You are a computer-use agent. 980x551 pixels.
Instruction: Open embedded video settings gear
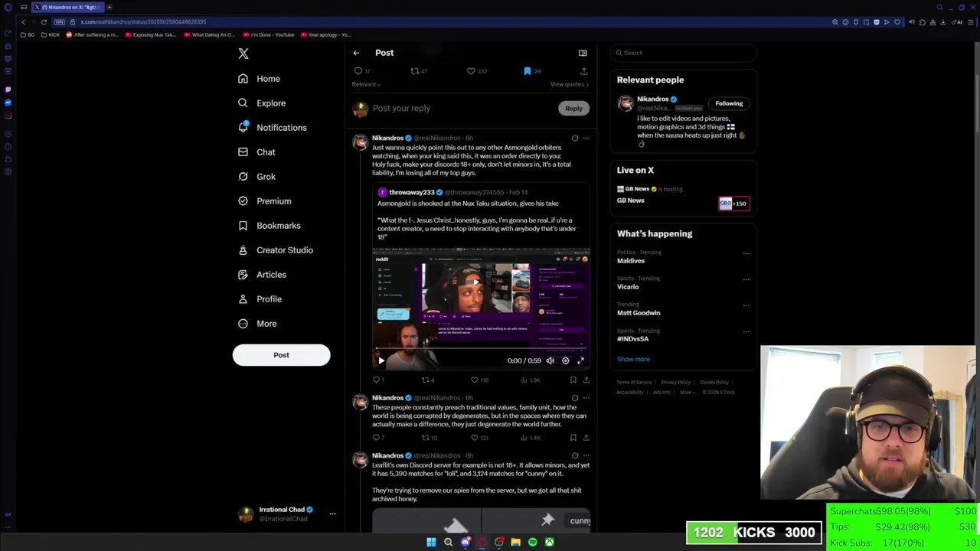pyautogui.click(x=566, y=360)
